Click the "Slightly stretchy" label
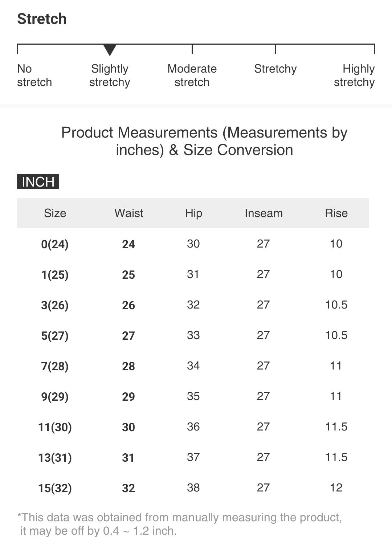The image size is (392, 547). [x=110, y=75]
